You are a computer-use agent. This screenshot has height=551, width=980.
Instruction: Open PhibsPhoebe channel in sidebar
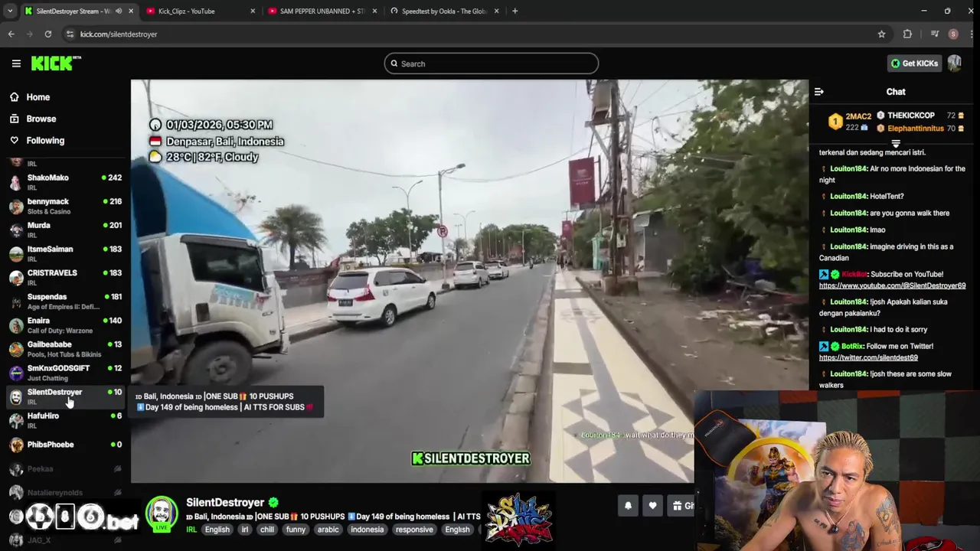coord(65,445)
